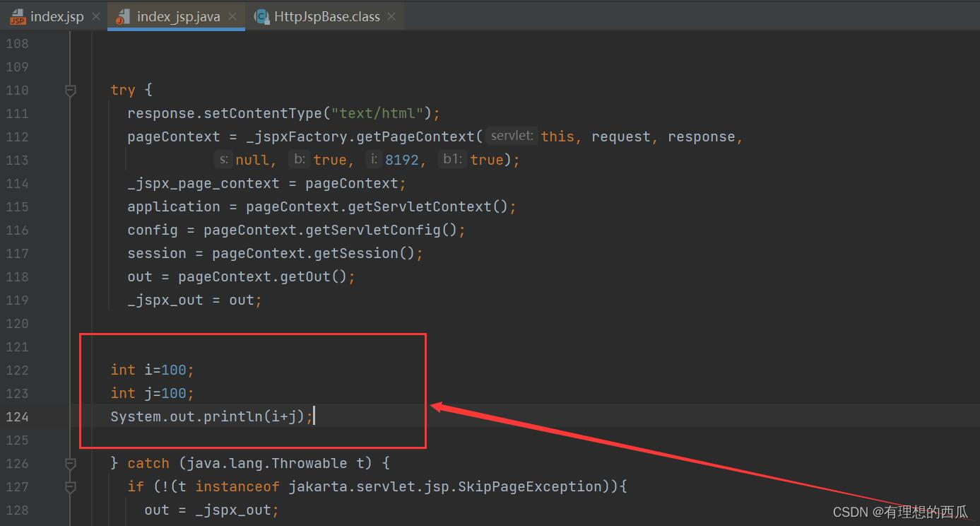Click 'session = pageContext.getSession();'
This screenshot has width=980, height=526.
tap(276, 253)
